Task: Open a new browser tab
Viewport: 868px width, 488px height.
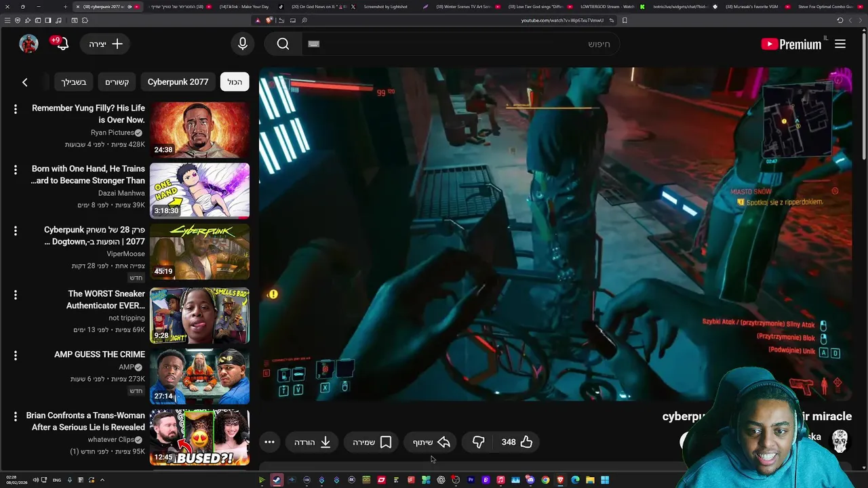Action: 65,7
